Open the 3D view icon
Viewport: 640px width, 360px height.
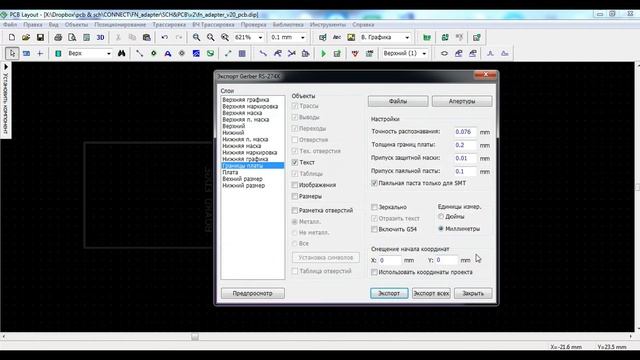pyautogui.click(x=100, y=38)
